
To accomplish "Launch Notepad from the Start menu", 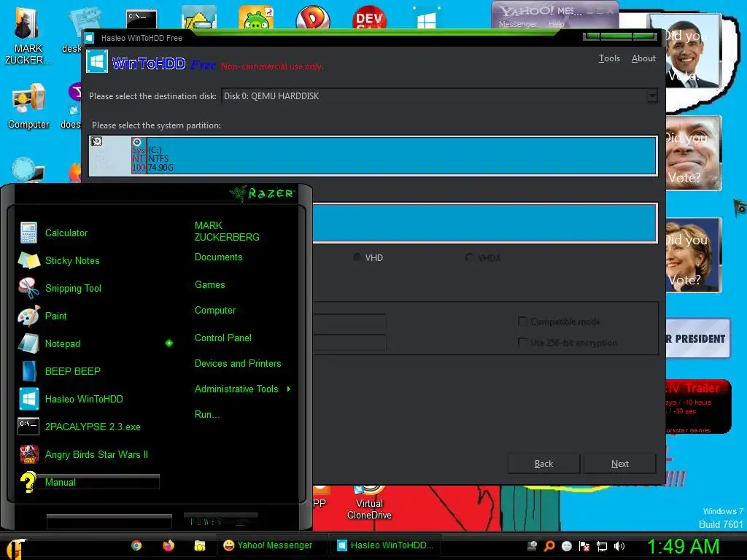I will tap(63, 343).
